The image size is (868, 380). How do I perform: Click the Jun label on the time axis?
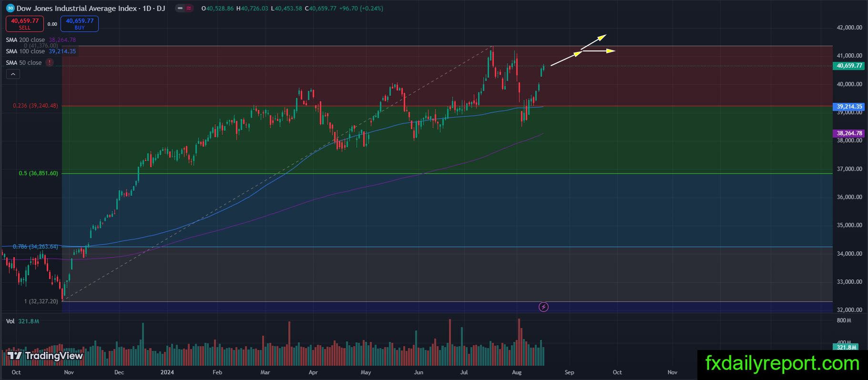(419, 372)
